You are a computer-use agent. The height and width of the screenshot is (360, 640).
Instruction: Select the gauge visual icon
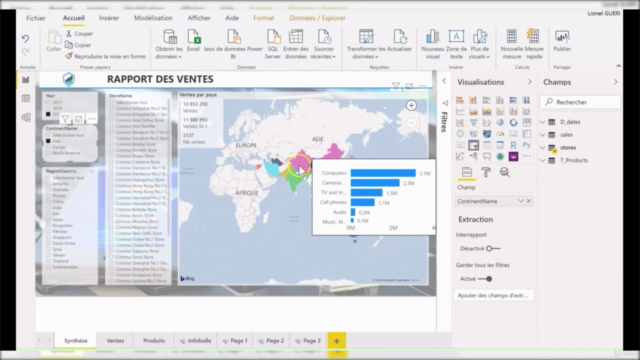click(x=500, y=134)
